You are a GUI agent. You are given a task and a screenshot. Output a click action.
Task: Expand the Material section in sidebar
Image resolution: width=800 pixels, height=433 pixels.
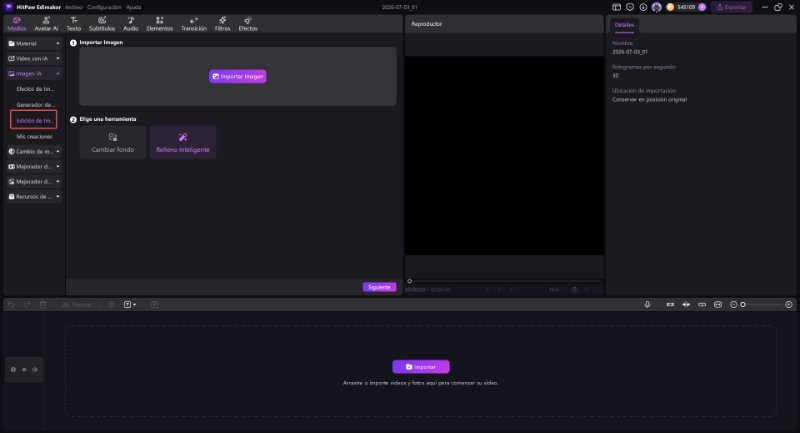(x=34, y=43)
